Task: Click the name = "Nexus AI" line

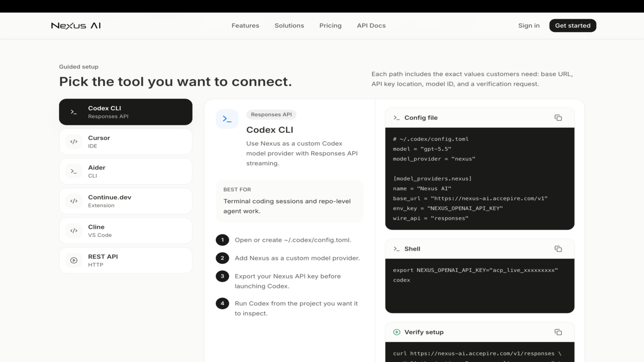Action: pyautogui.click(x=422, y=189)
